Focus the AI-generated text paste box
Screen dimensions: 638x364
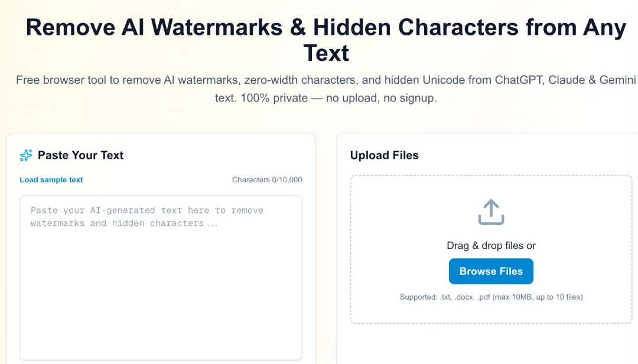tap(161, 277)
